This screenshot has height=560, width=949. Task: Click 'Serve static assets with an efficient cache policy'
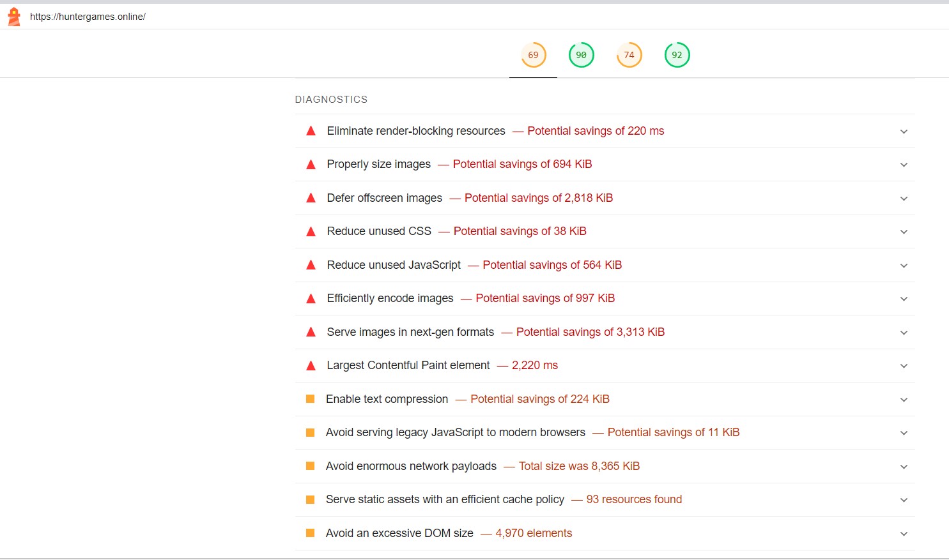[x=445, y=499]
